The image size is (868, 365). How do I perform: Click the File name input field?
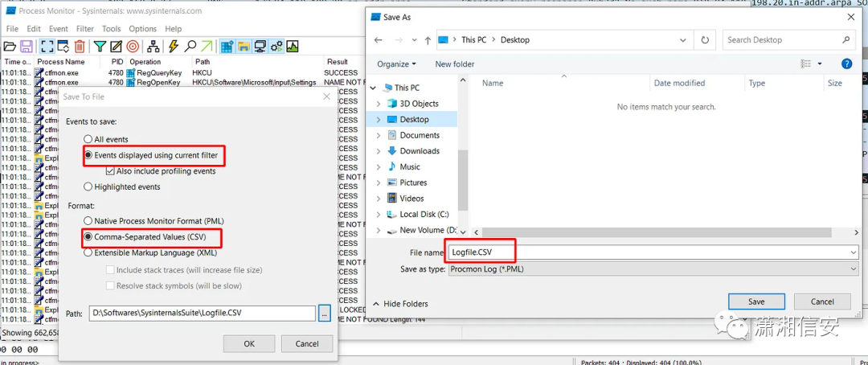pyautogui.click(x=652, y=252)
